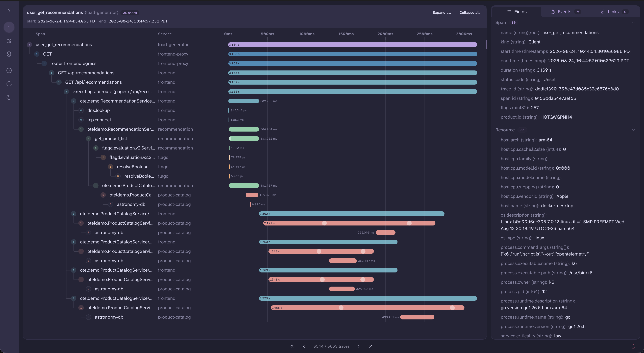Expand the left sidebar with chevron icon
The image size is (644, 353).
(x=9, y=11)
